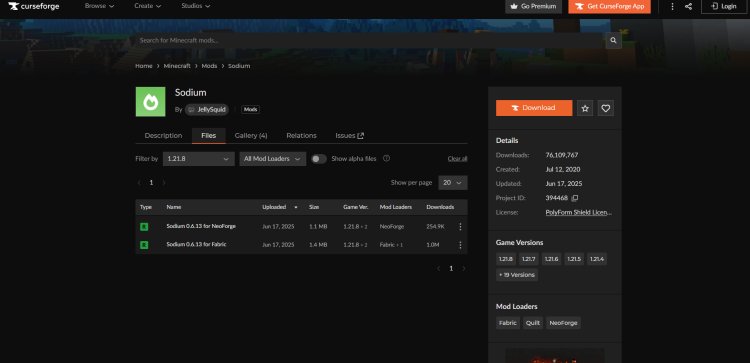750x363 pixels.
Task: Open options for Sodium Fabric file
Action: point(460,245)
